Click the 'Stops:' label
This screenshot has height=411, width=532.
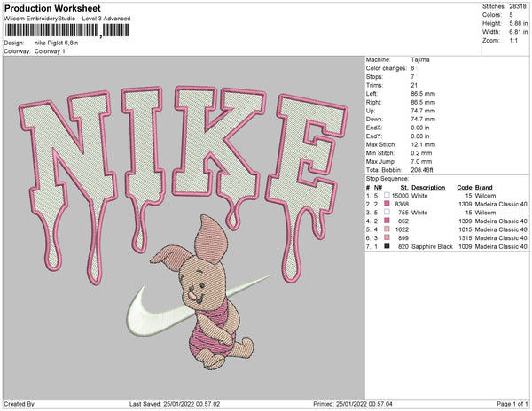click(x=374, y=76)
